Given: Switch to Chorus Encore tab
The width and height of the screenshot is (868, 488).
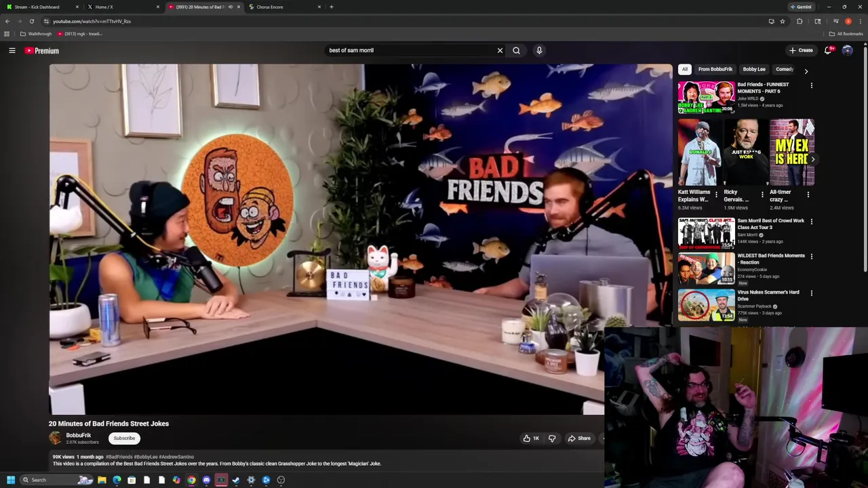Looking at the screenshot, I should [x=283, y=7].
